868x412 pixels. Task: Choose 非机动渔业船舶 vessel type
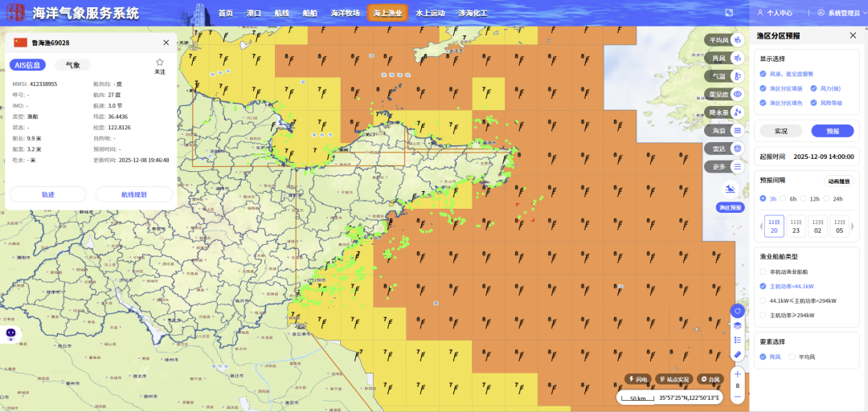coord(764,271)
